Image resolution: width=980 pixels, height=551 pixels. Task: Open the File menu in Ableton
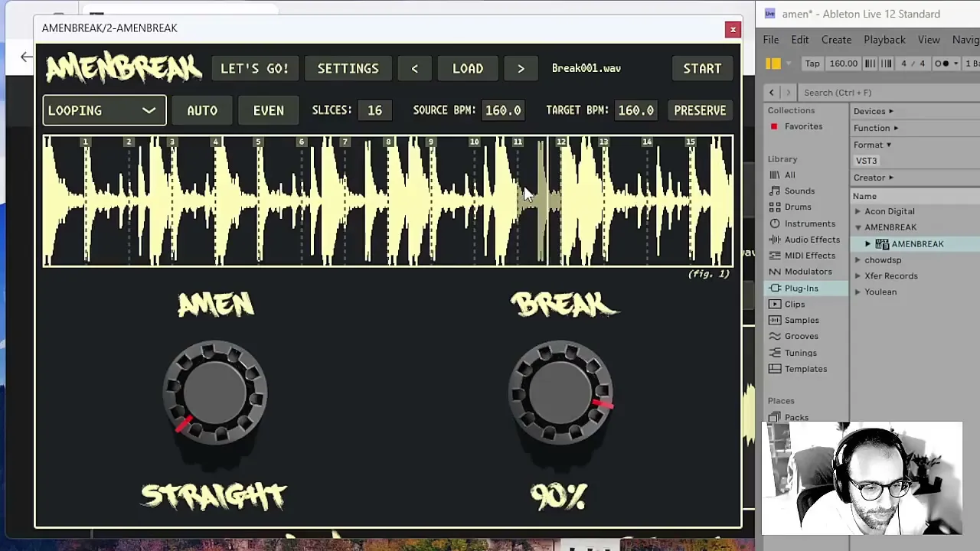(771, 40)
